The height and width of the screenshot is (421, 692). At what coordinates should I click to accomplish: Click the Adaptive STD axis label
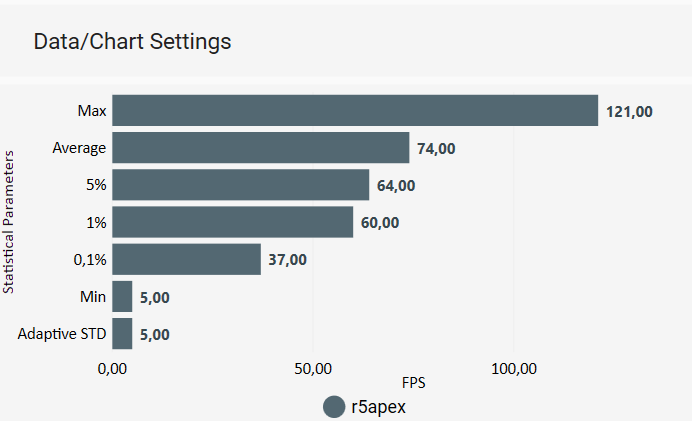[62, 333]
